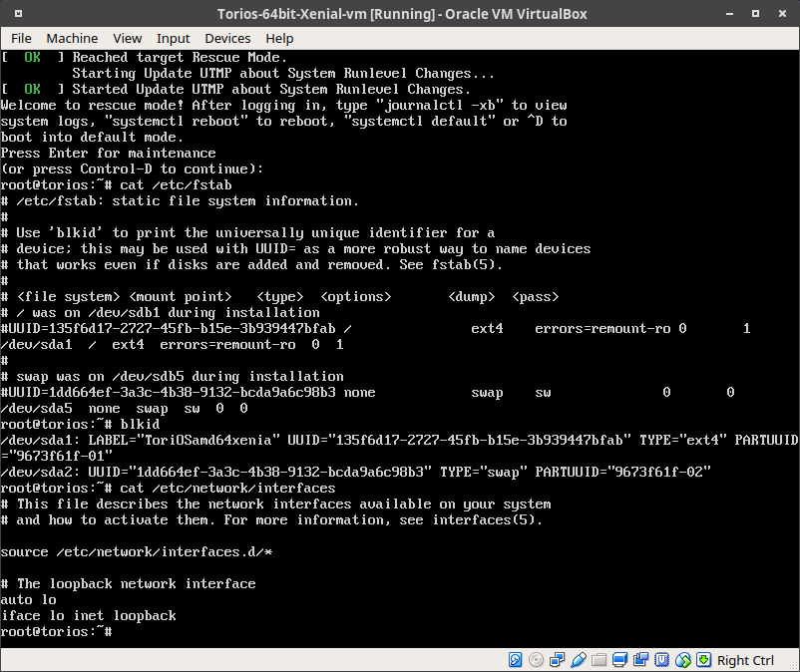Click the /dev/sda2 blkid output line
The height and width of the screenshot is (672, 800).
356,473
